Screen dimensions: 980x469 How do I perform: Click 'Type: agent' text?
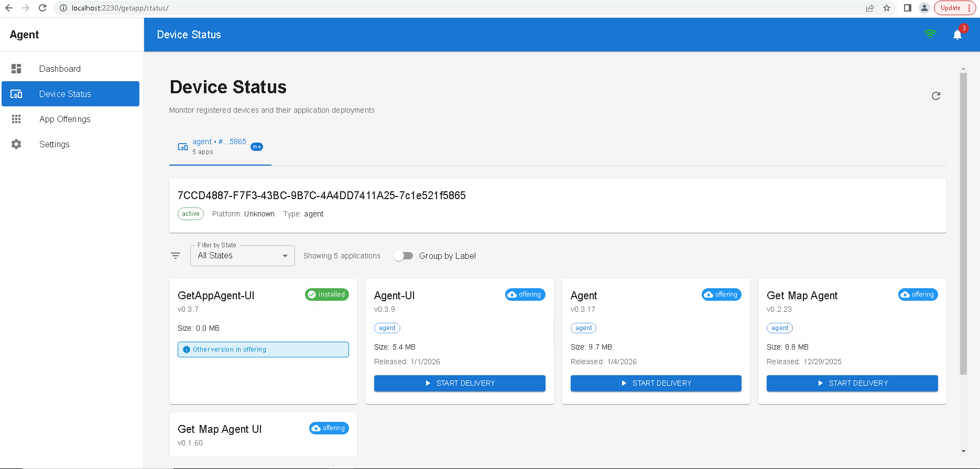(303, 214)
